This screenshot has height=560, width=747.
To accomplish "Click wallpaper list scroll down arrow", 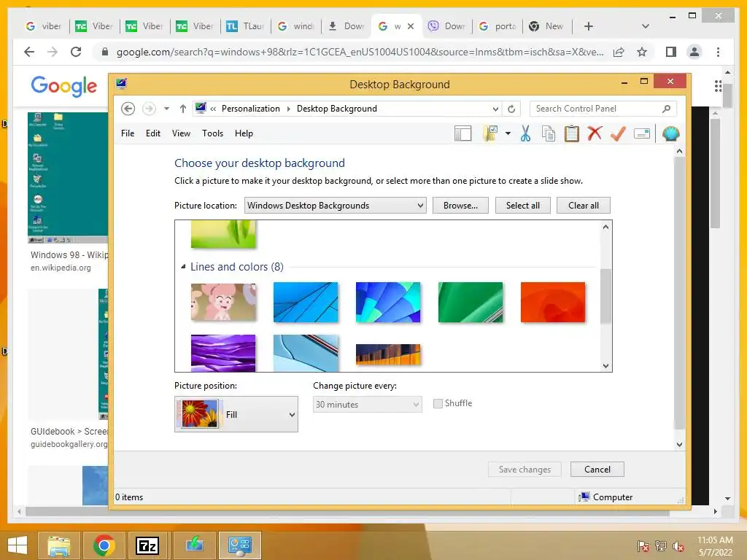I will [605, 366].
